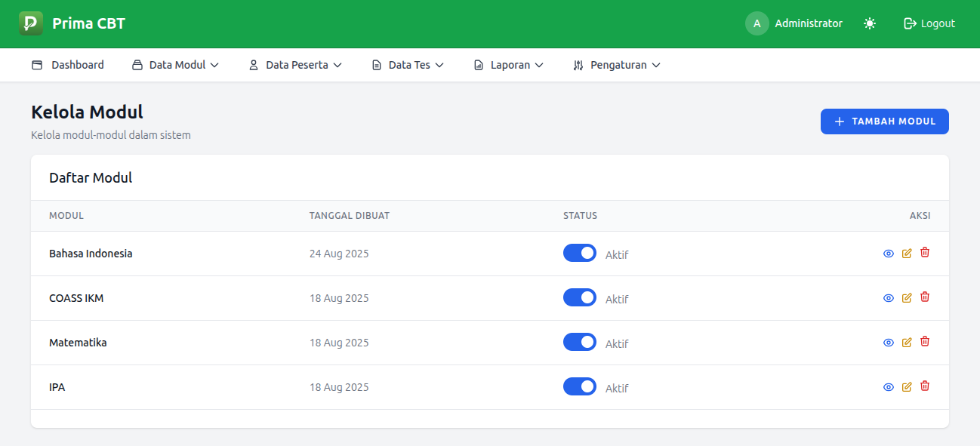The height and width of the screenshot is (446, 980).
Task: Turn off the Matematika Aktif switch
Action: tap(579, 343)
